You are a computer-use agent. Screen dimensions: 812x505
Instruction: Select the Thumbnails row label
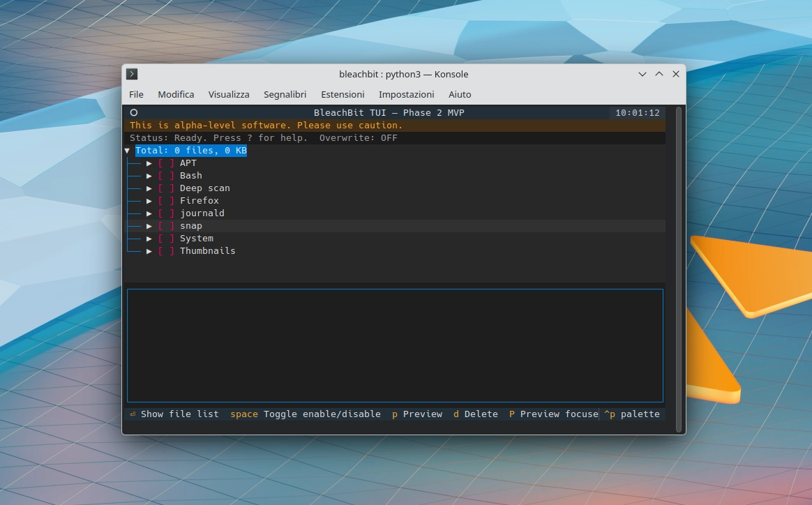[208, 250]
